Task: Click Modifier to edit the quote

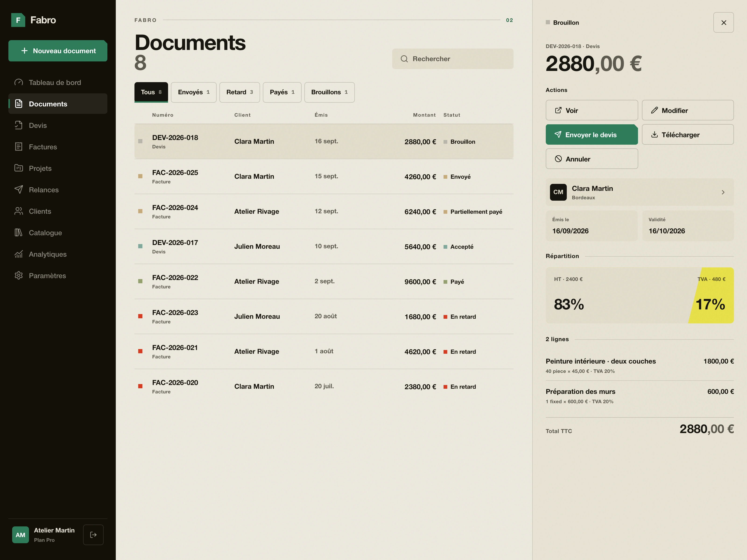Action: pyautogui.click(x=687, y=110)
